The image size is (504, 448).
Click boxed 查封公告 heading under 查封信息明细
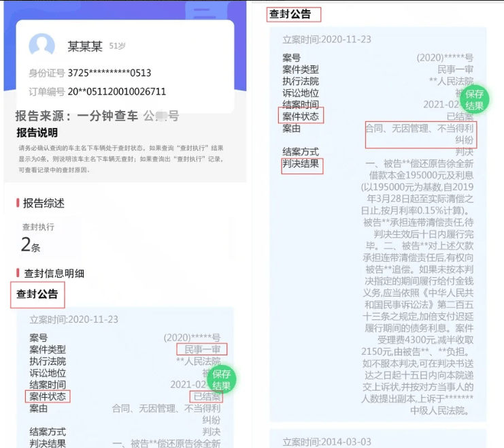tap(37, 295)
